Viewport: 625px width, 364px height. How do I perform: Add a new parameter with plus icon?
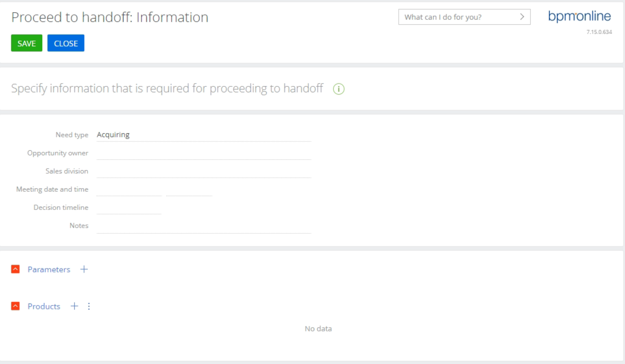[x=84, y=269]
